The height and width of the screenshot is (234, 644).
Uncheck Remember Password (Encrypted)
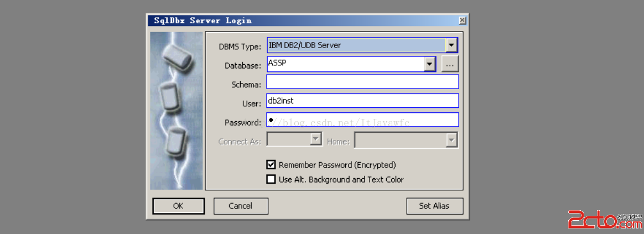pyautogui.click(x=271, y=165)
